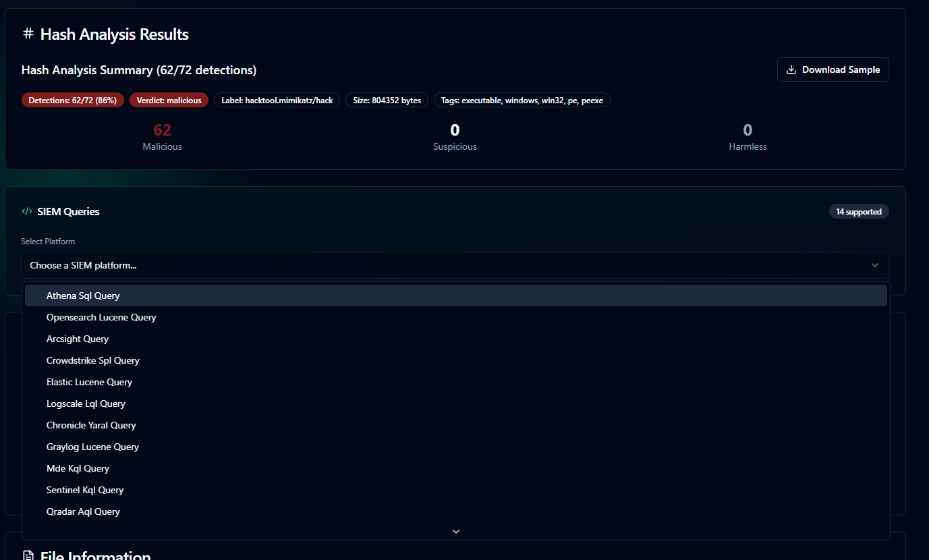The height and width of the screenshot is (560, 929).
Task: Click the download arrow icon on Download Sample
Action: [792, 69]
